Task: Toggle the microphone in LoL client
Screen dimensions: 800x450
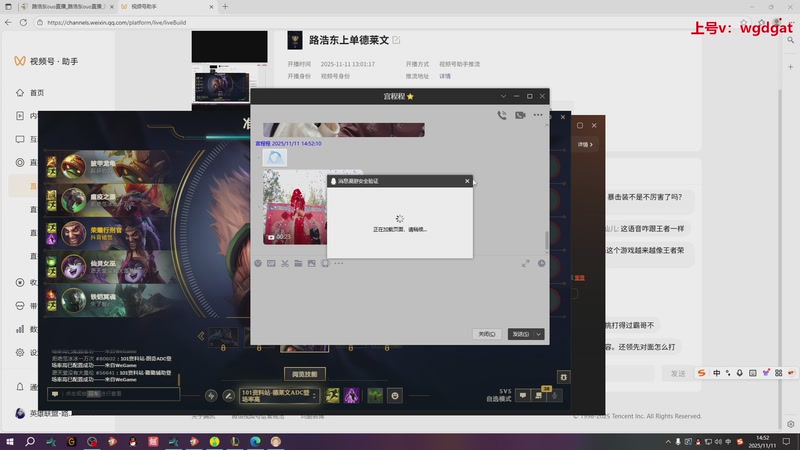Action: [x=555, y=395]
